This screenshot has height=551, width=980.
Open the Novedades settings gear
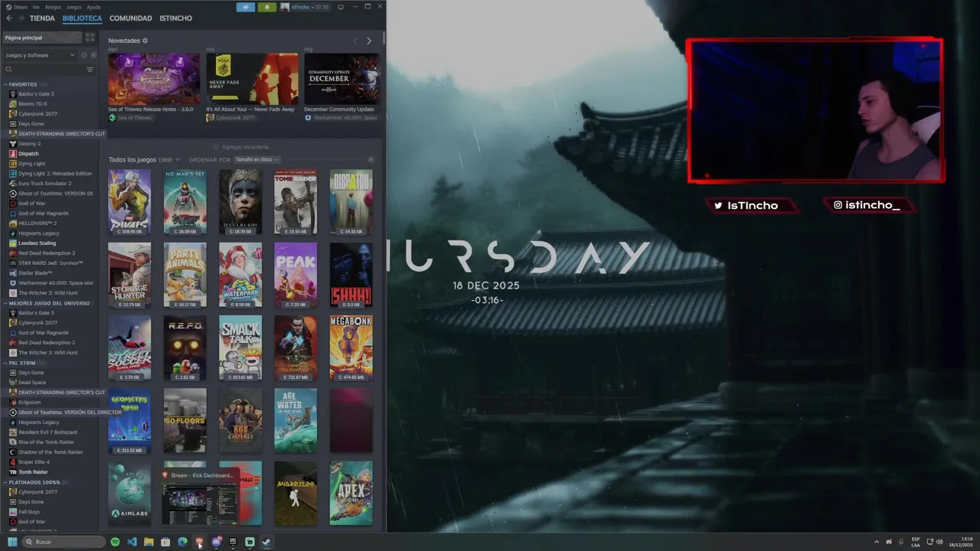(145, 41)
